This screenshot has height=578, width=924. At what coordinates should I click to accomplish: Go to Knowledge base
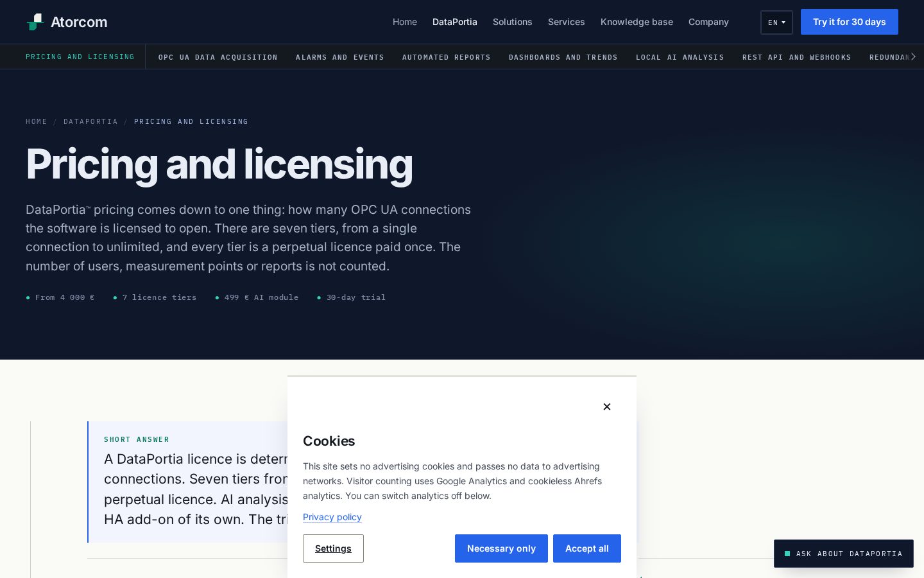click(637, 22)
